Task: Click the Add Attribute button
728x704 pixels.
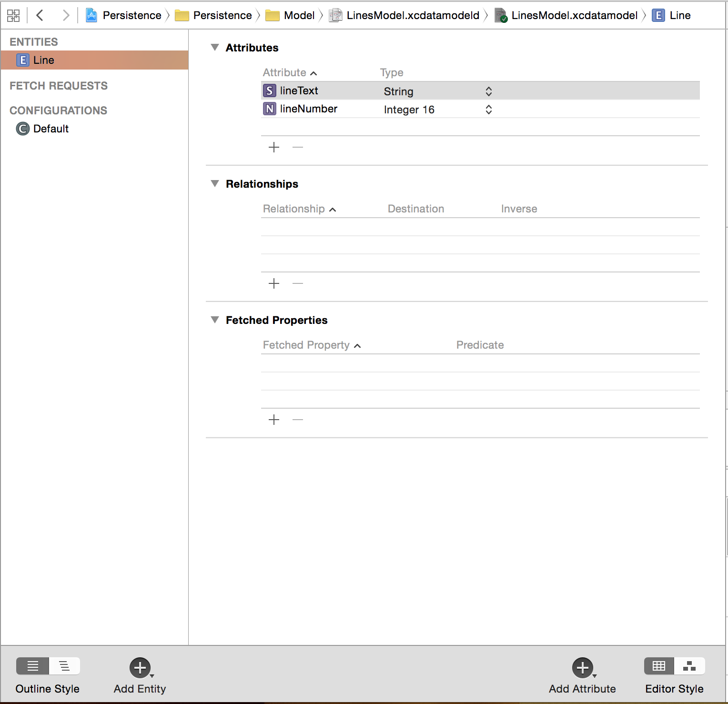Action: click(583, 668)
